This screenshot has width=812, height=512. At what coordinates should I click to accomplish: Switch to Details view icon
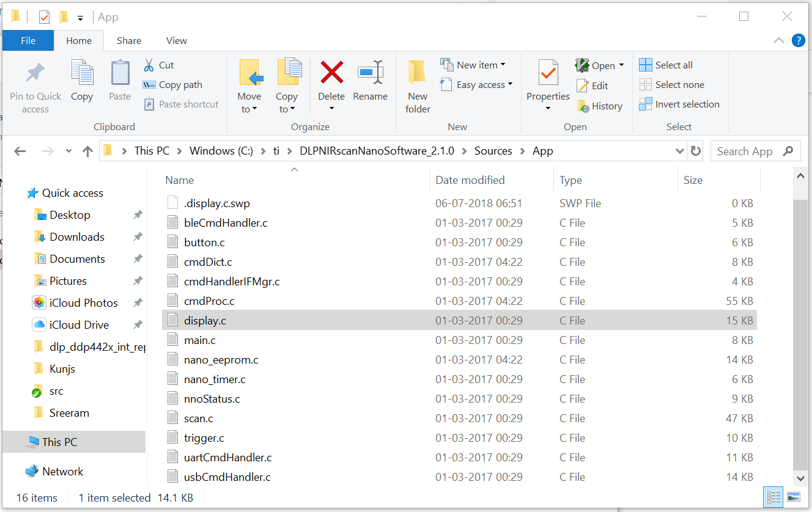coord(773,497)
